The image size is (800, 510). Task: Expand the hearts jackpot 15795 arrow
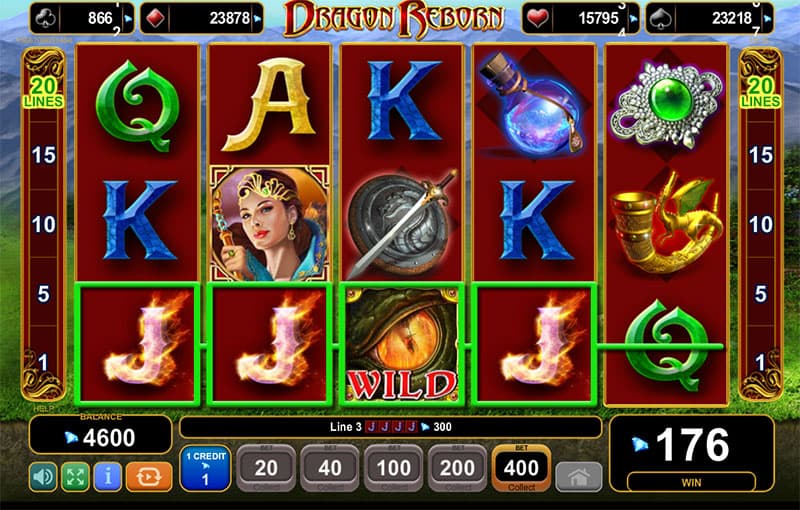[633, 19]
